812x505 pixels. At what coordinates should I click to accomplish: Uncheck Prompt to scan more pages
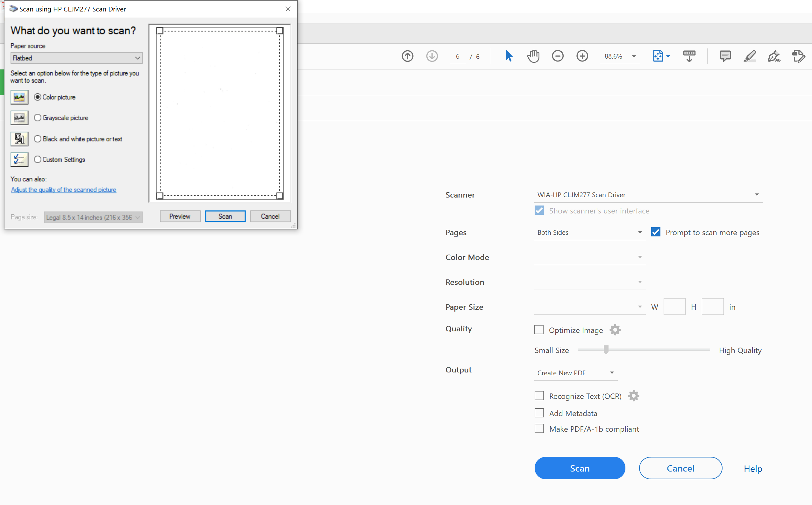point(655,232)
